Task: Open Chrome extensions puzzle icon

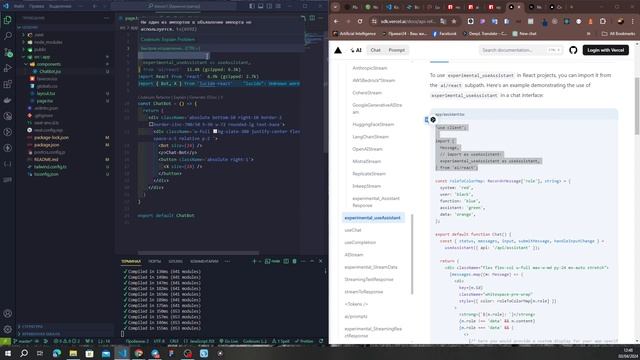Action: tap(603, 21)
